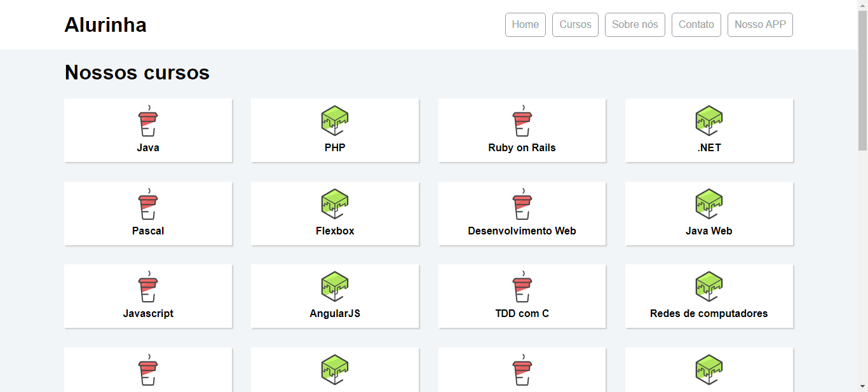Click the Flexbox course cube icon
This screenshot has height=392, width=868.
(335, 204)
